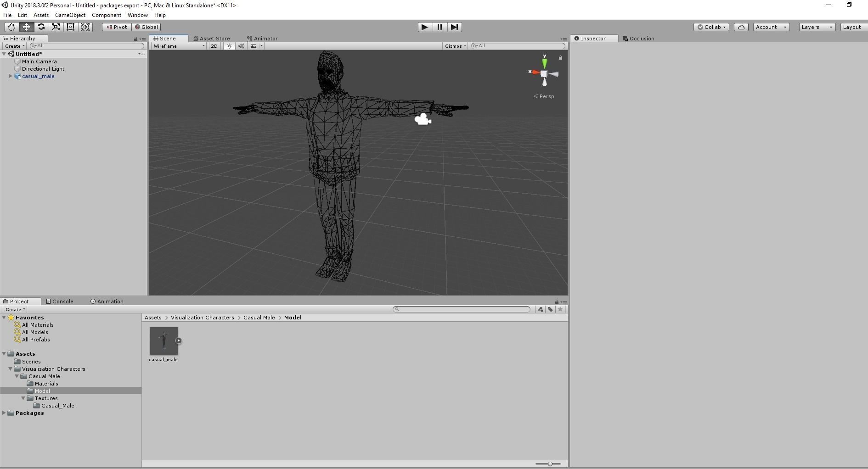Toggle scene view lighting
The image size is (868, 469).
tap(229, 46)
